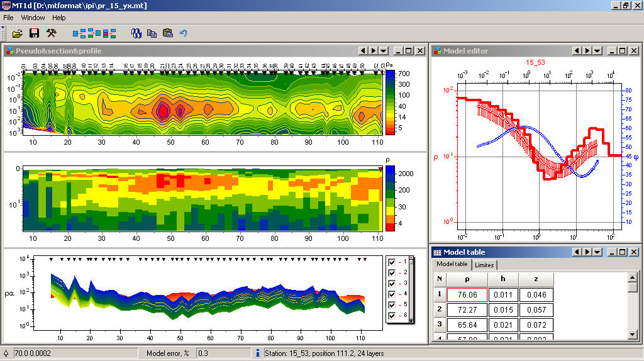Open the Pseudo&section&profile window dropdown arrow
The width and height of the screenshot is (644, 361).
[x=383, y=51]
